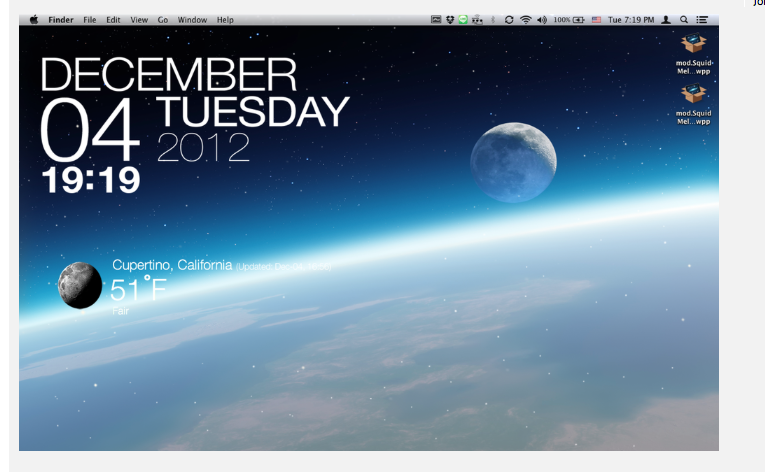Image resolution: width=765 pixels, height=472 pixels.
Task: Click the circular sync arrows icon
Action: 509,20
